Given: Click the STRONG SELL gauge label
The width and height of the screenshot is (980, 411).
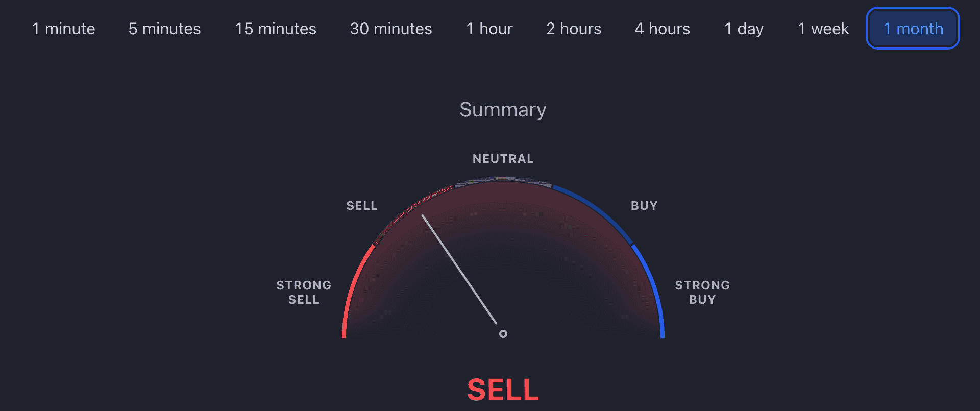Looking at the screenshot, I should coord(304,293).
